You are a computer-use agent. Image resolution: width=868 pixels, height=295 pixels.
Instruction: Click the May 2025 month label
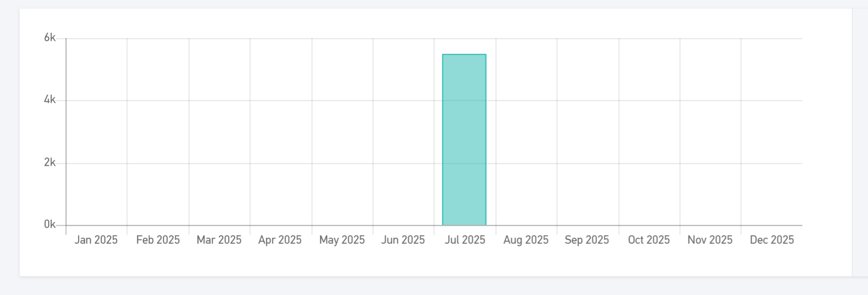[x=342, y=240]
